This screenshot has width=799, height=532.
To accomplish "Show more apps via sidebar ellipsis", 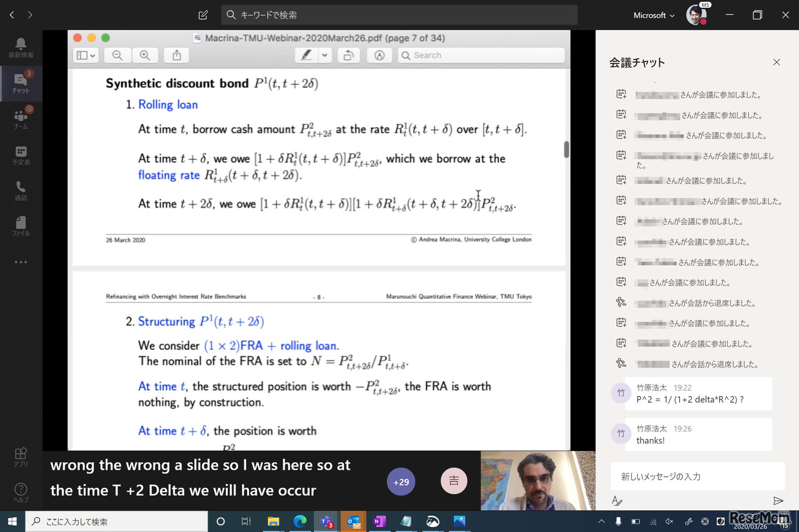I will (21, 262).
